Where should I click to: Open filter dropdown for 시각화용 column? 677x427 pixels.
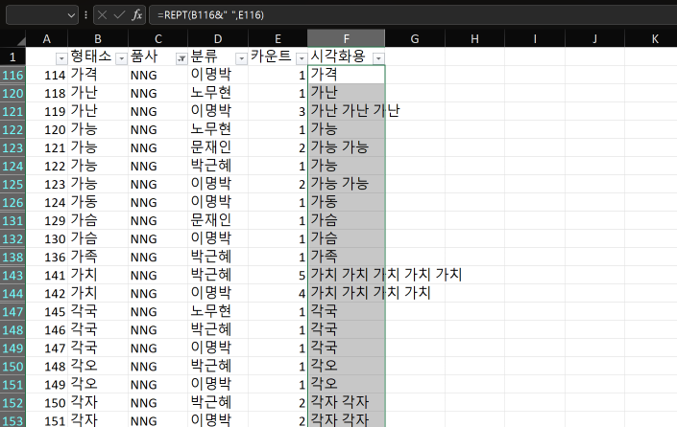(378, 58)
